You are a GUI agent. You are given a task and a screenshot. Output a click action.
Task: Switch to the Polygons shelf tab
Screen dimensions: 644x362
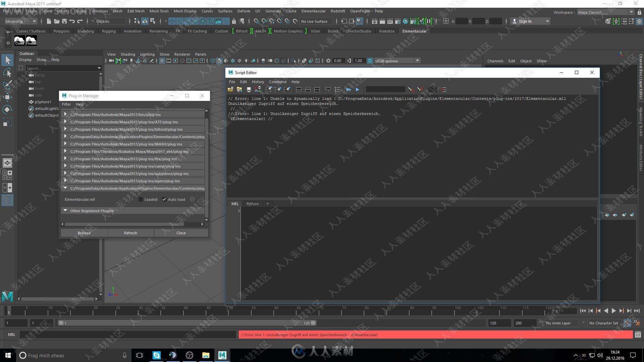click(x=61, y=31)
